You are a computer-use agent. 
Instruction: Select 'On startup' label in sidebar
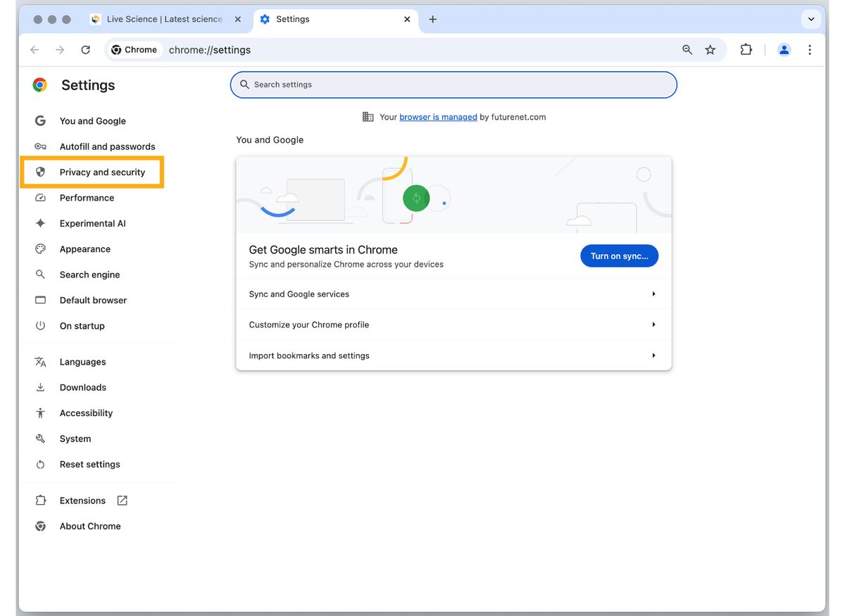82,326
